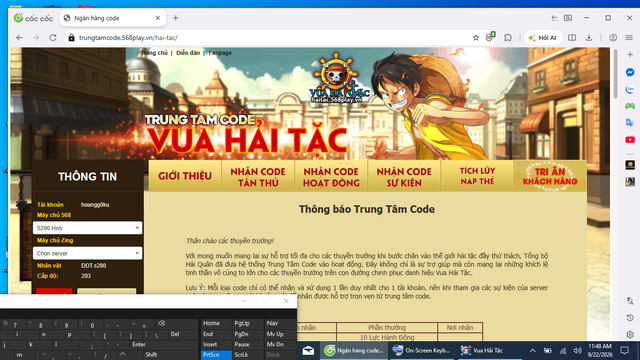Open the Tích Lũy Nạp Thẻ tab
Screen dimensions: 640x360
click(477, 176)
